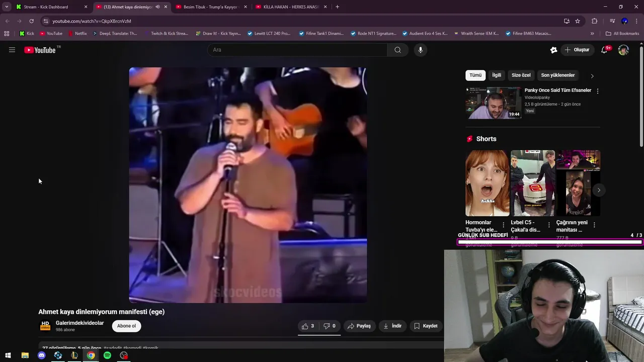This screenshot has width=644, height=362.
Task: Open the Galerimdekivideolar channel avatar
Action: tap(45, 326)
